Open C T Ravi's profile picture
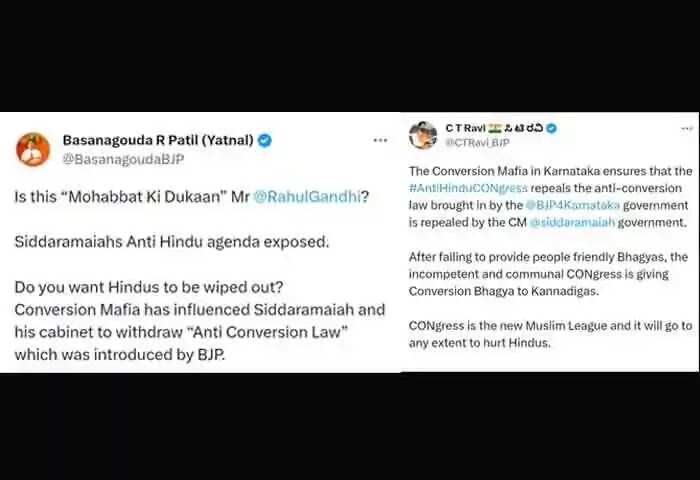 point(423,135)
